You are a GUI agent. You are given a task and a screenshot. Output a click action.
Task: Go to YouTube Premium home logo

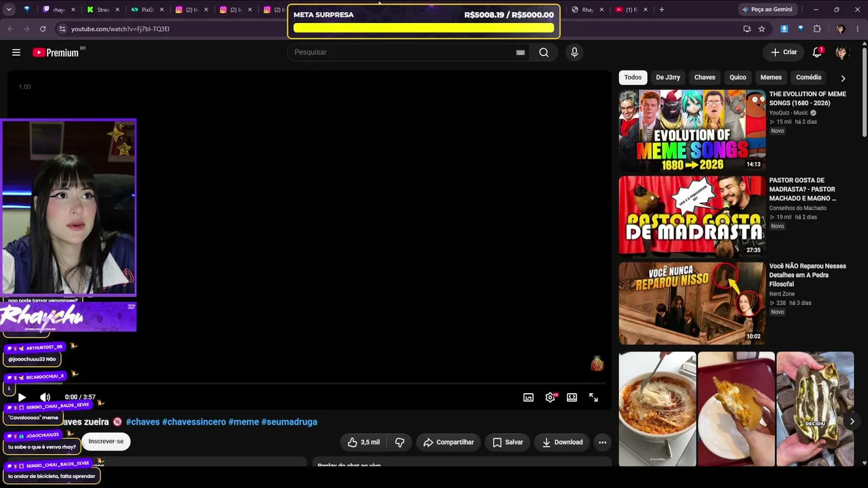(56, 52)
